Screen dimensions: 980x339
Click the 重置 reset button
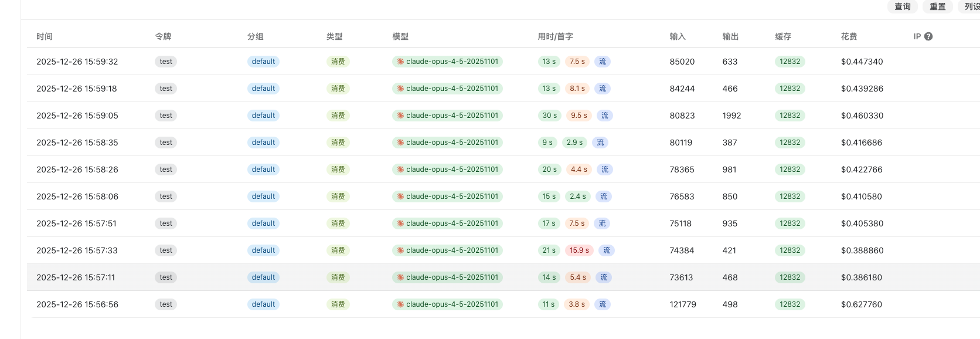938,6
